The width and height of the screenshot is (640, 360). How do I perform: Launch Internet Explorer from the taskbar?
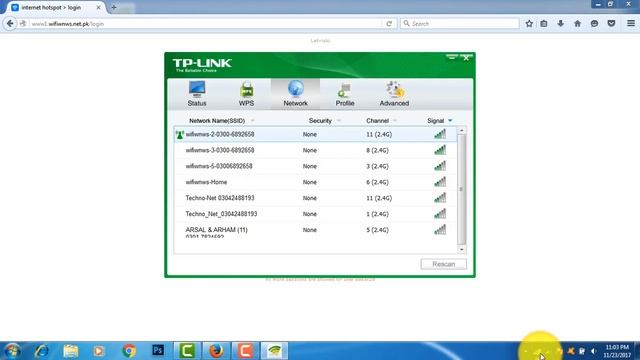(x=42, y=351)
